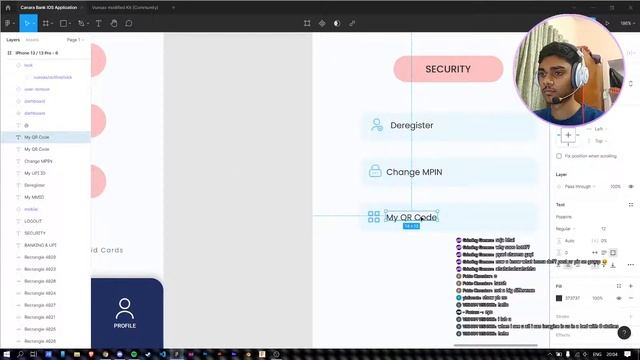
Task: Click the layer opacity 100% field
Action: (x=616, y=186)
